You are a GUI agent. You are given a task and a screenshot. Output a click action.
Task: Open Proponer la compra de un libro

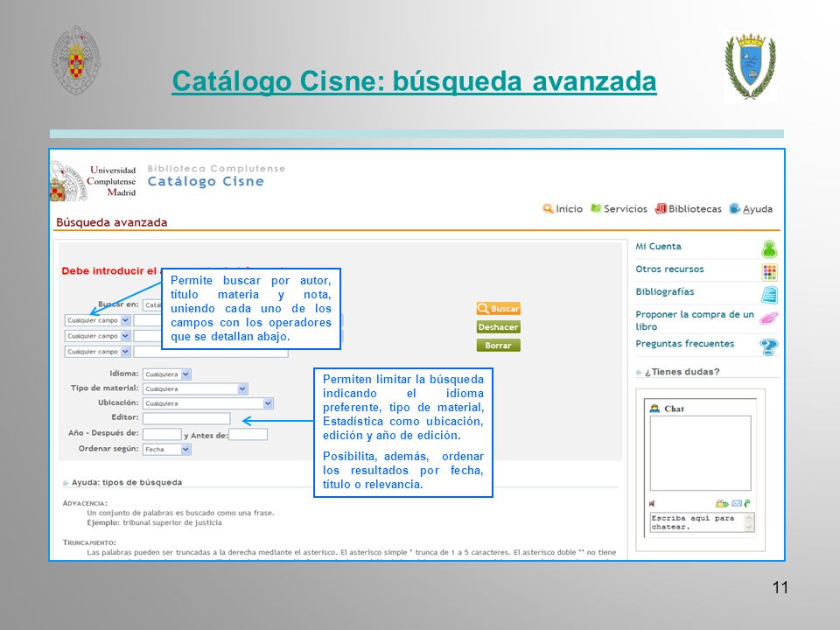(695, 320)
